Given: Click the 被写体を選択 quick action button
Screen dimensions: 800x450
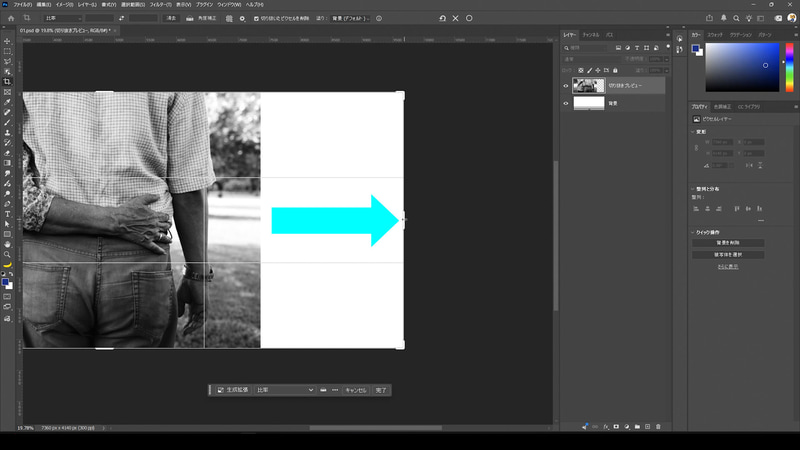Looking at the screenshot, I should click(x=728, y=255).
